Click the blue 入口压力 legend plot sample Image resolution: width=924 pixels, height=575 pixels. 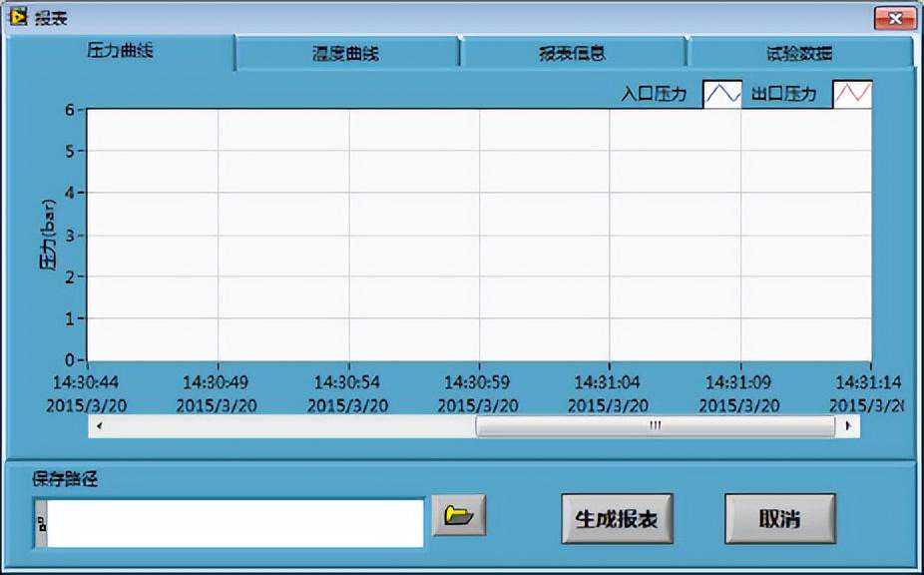[722, 95]
